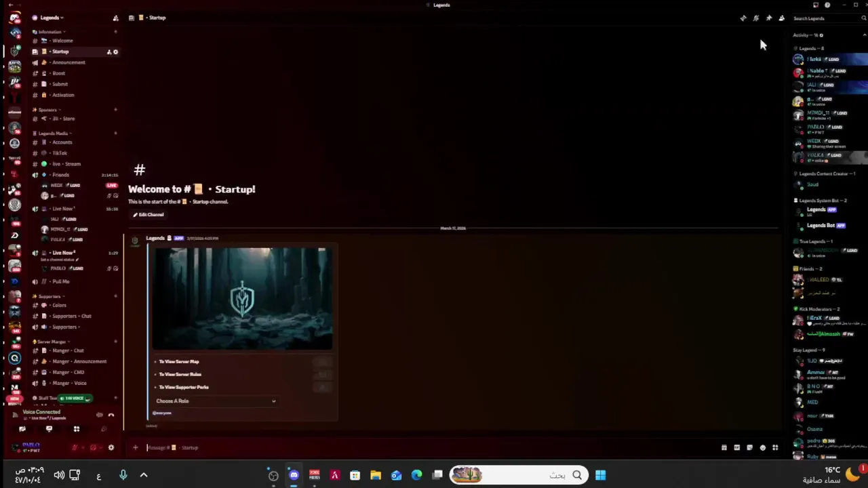Collapse the Server Manger category
This screenshot has width=868, height=488.
(x=52, y=342)
